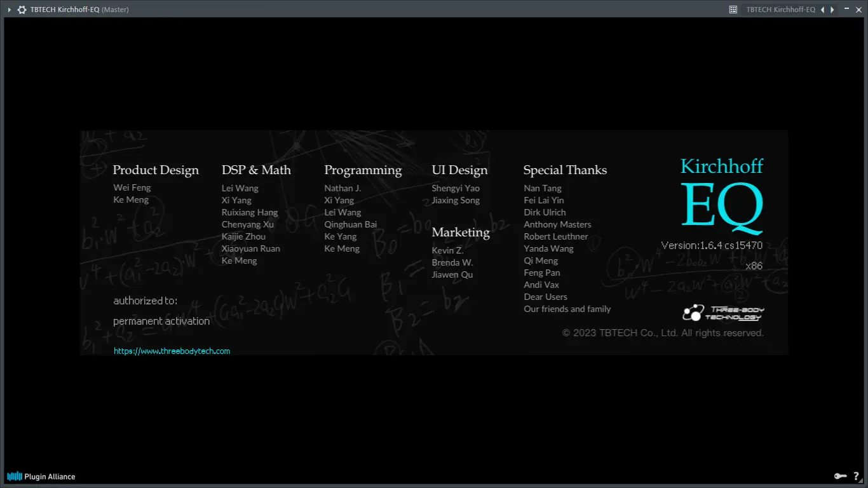This screenshot has width=868, height=488.
Task: Open detailed settings via the gear icon
Action: pos(22,10)
